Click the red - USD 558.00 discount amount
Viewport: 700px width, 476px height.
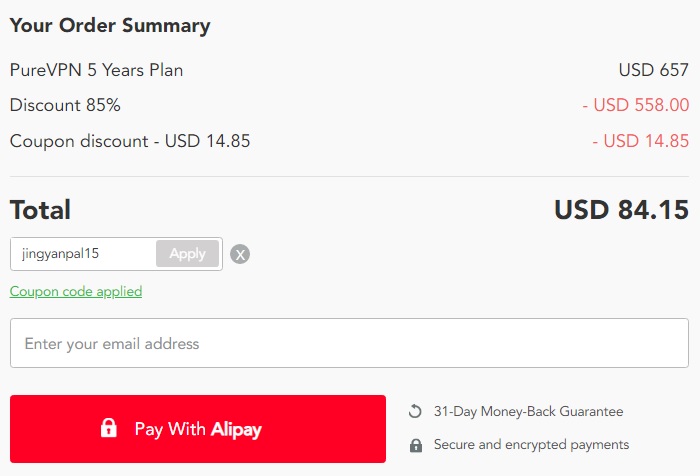[x=636, y=105]
